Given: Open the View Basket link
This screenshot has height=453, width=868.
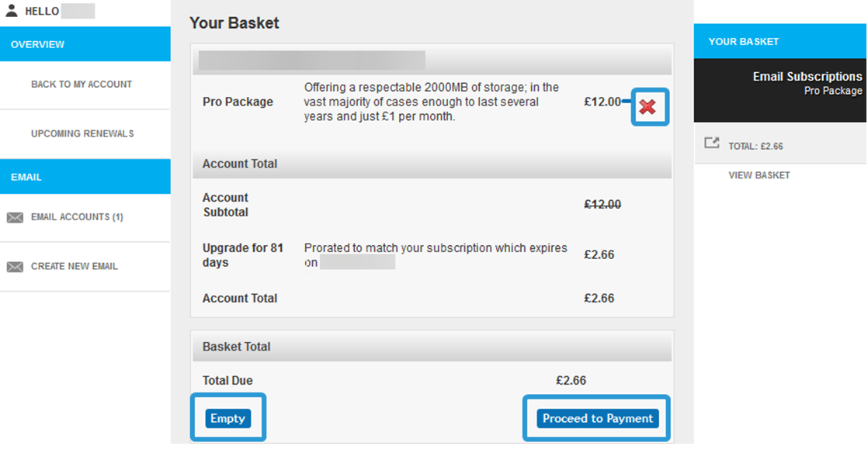Looking at the screenshot, I should click(x=759, y=175).
